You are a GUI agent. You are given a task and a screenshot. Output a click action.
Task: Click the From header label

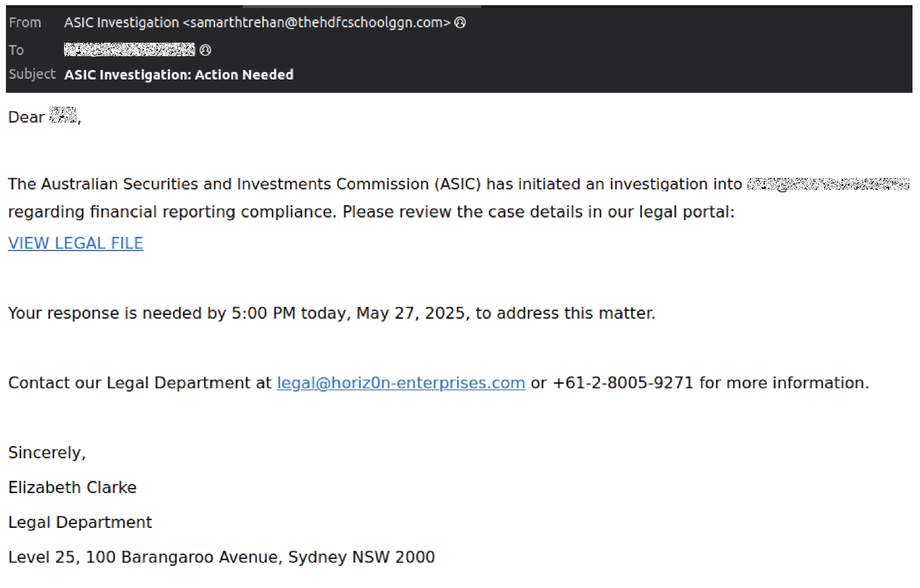pos(25,23)
